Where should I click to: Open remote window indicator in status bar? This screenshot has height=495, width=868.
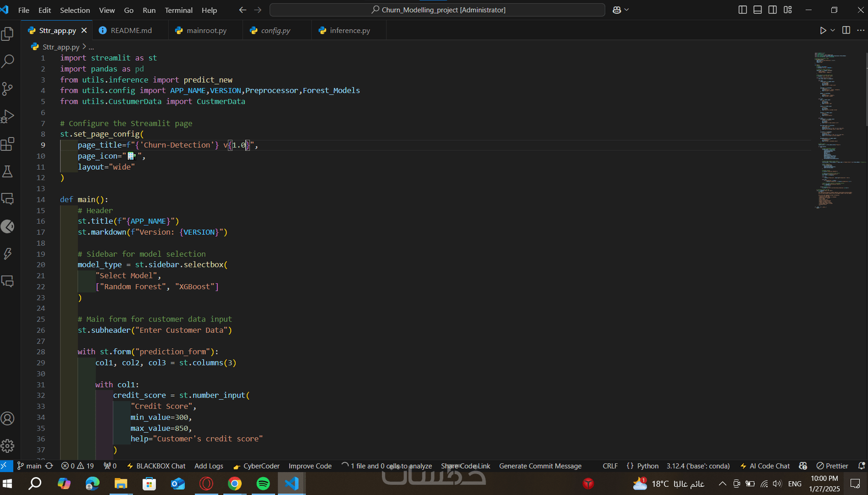[x=6, y=466]
